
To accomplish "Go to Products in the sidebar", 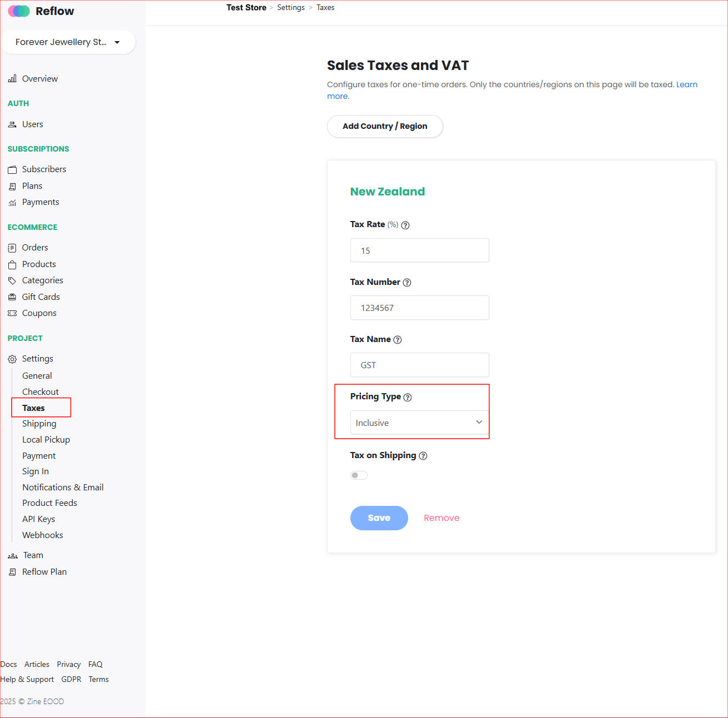I will click(x=39, y=264).
